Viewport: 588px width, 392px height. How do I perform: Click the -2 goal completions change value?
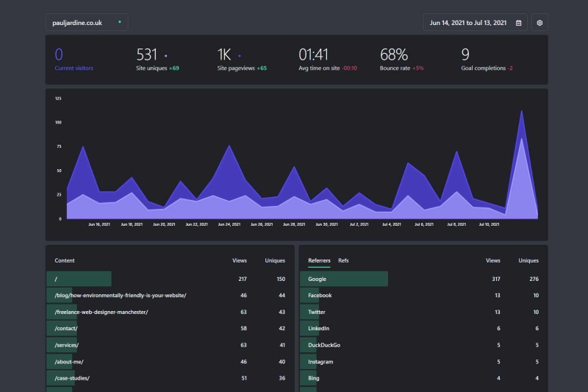click(510, 68)
